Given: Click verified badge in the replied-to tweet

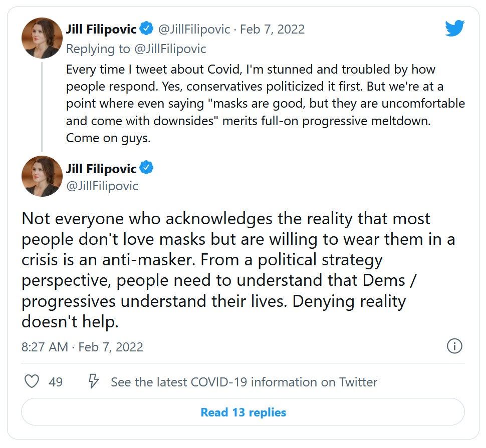Looking at the screenshot, I should [146, 29].
